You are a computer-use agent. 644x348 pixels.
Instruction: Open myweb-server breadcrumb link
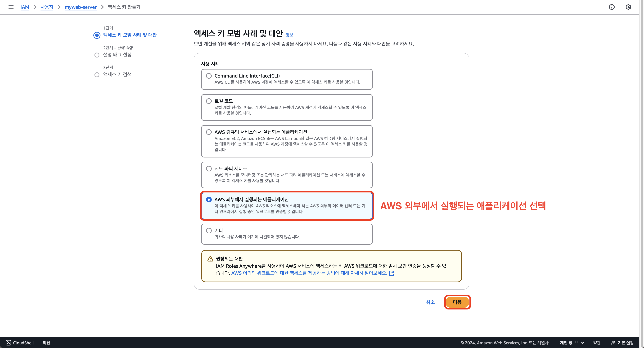tap(81, 7)
